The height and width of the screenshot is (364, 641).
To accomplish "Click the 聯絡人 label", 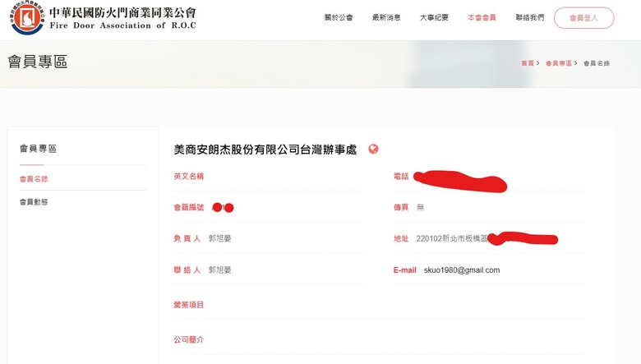I will pyautogui.click(x=187, y=270).
